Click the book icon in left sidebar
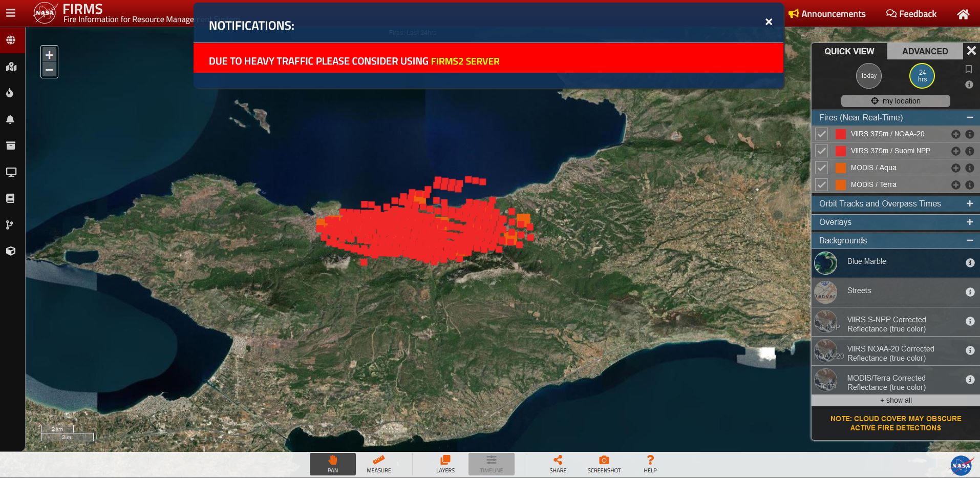 pos(10,198)
